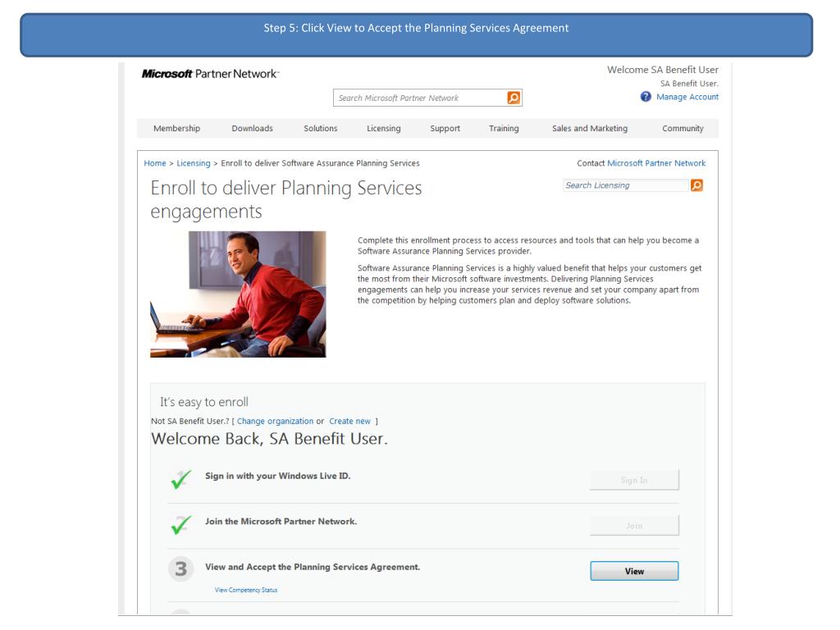840x630 pixels.
Task: Click the orange search icon beside Search Microsoft Partner Network
Action: [x=514, y=98]
